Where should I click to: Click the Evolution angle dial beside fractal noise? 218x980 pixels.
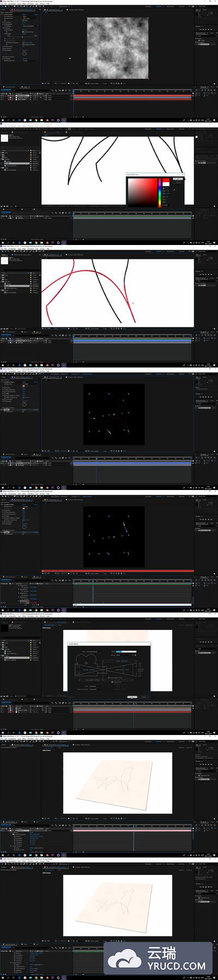[x=25, y=53]
